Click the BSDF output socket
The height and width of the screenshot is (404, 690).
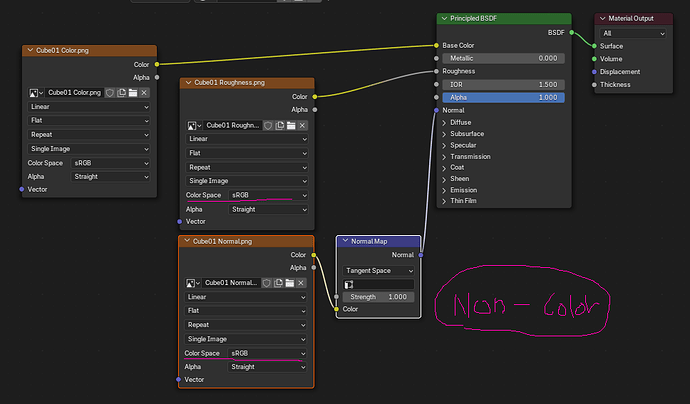(572, 32)
